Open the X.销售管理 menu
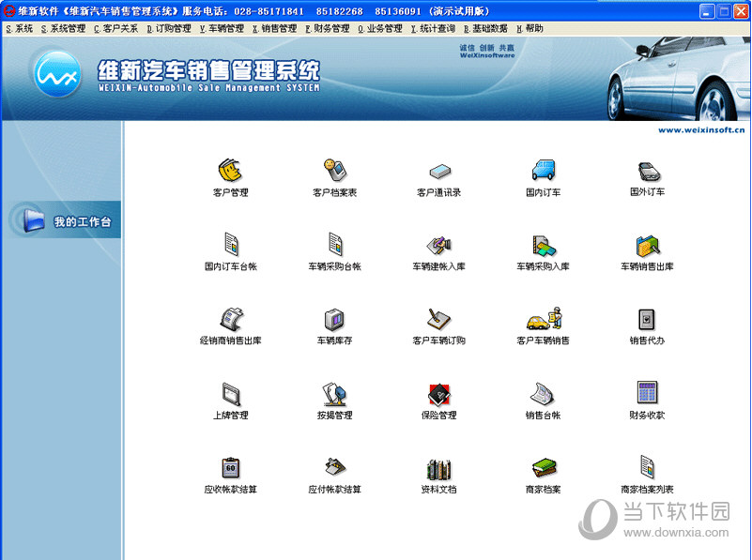Screen dimensions: 752x560 (x=275, y=29)
